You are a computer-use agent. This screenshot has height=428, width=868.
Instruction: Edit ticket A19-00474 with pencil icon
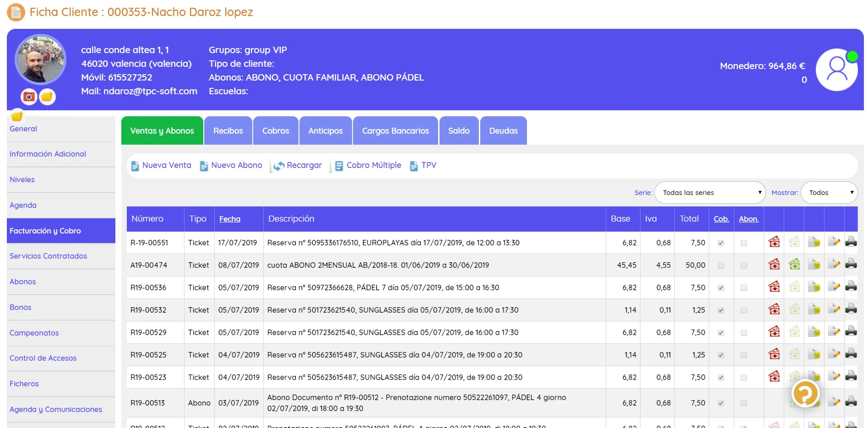(x=834, y=264)
